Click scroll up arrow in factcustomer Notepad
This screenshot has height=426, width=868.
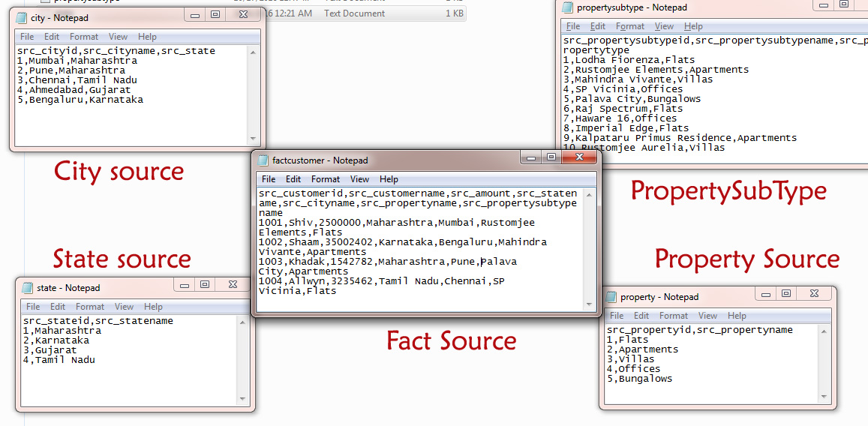(x=588, y=195)
